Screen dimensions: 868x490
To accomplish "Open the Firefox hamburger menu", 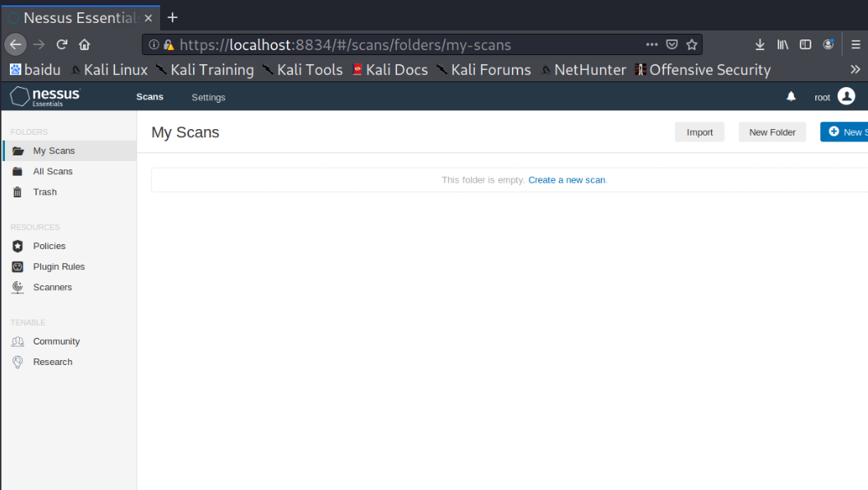I will coord(856,44).
